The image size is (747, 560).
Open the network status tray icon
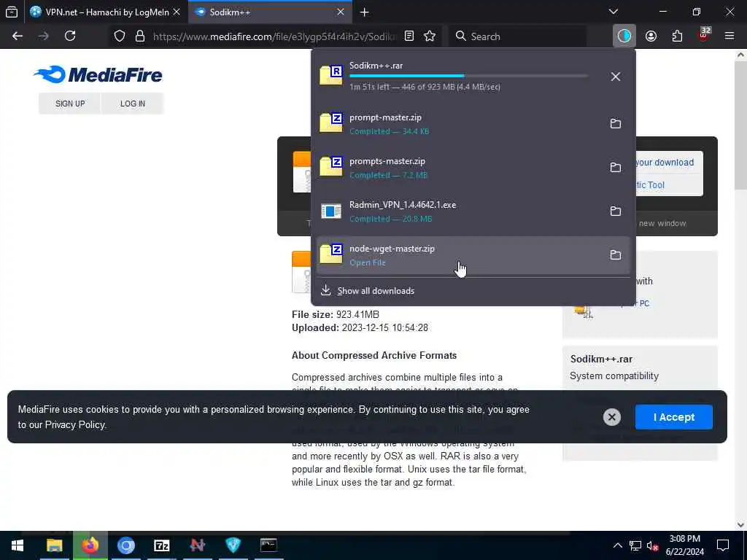(x=635, y=545)
